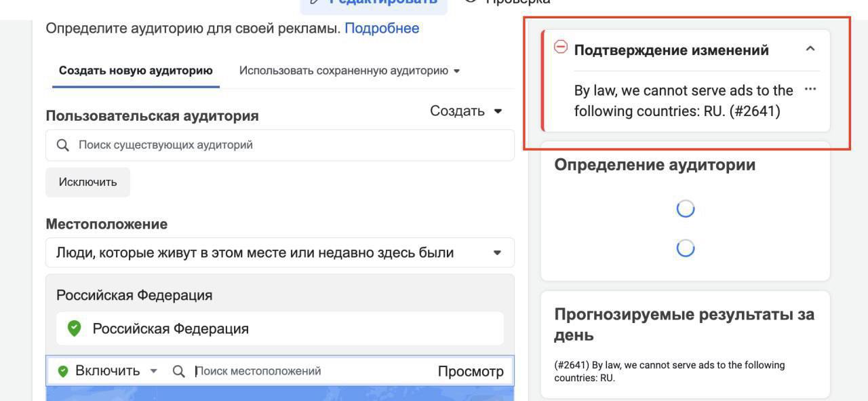Viewport: 868px width, 401px height.
Task: Open Использовать сохраненную аудиторию tab
Action: [x=349, y=71]
